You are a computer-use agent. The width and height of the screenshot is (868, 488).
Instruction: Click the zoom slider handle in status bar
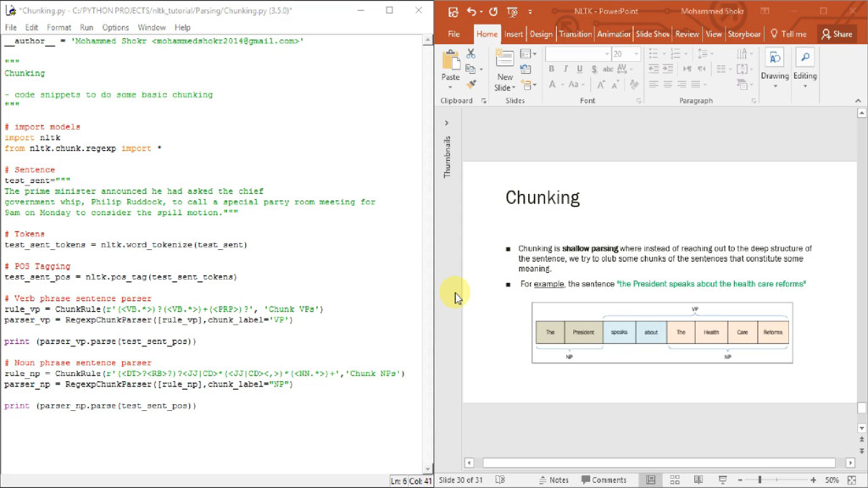pos(760,480)
